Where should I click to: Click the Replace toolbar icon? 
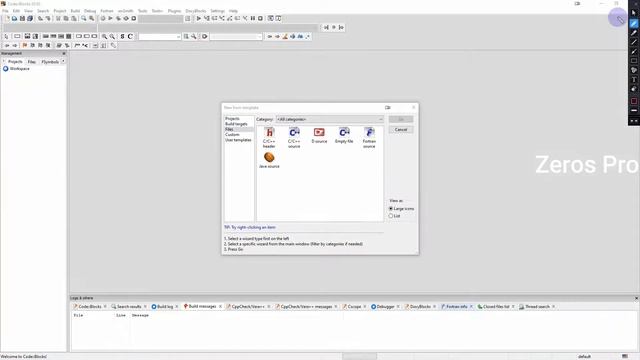[91, 18]
